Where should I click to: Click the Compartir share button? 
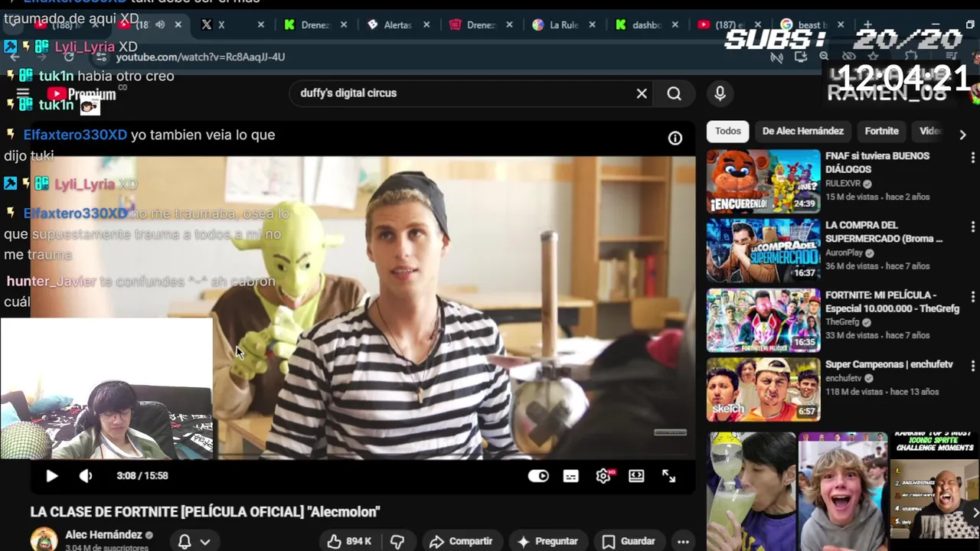point(461,542)
